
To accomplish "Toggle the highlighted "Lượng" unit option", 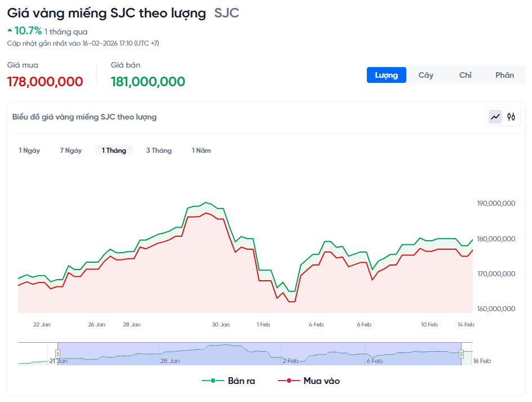I will (x=386, y=74).
